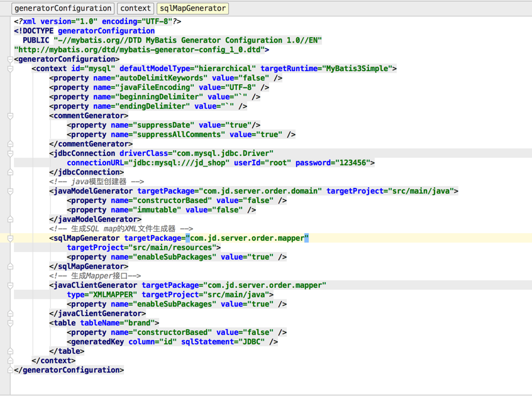Screen dimensions: 532x396
Task: Click userId="root" attribute
Action: [x=263, y=163]
